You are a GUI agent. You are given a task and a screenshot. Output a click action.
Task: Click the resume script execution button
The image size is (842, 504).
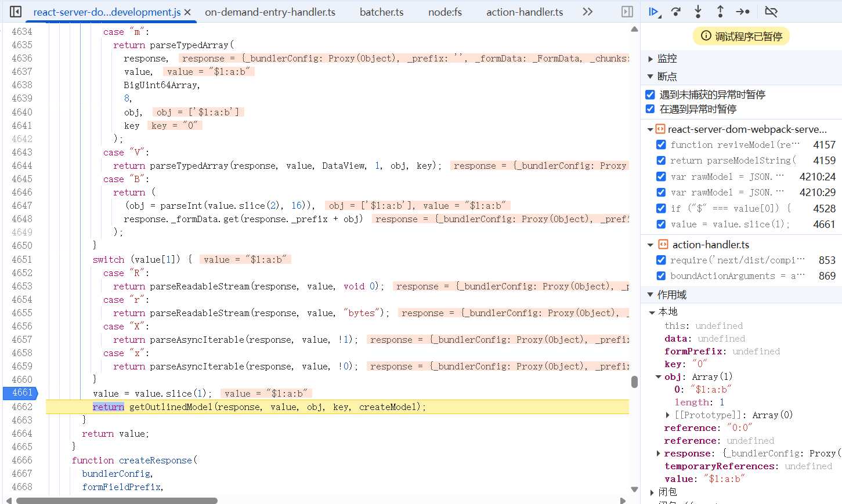[x=654, y=12]
